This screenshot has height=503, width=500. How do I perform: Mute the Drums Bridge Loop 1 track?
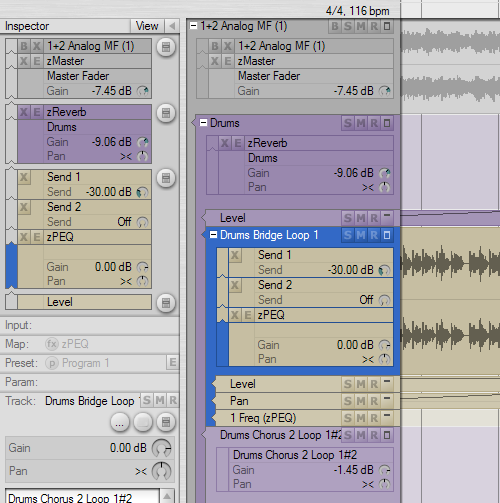pos(361,235)
